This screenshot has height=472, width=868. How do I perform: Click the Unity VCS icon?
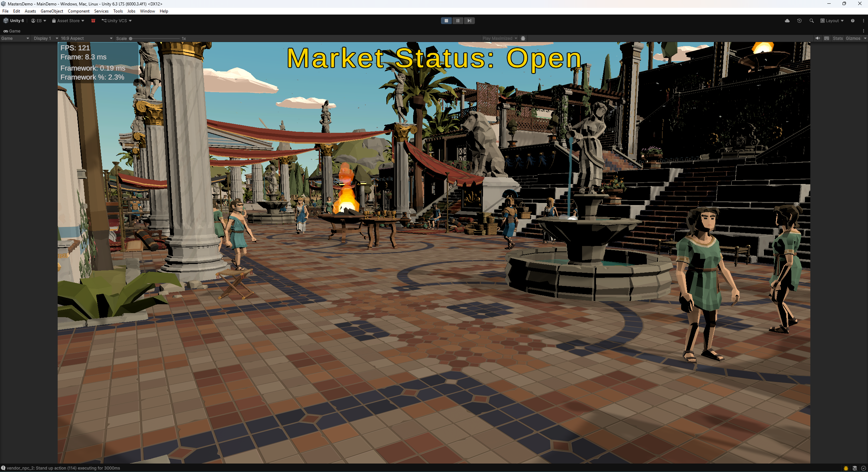104,21
